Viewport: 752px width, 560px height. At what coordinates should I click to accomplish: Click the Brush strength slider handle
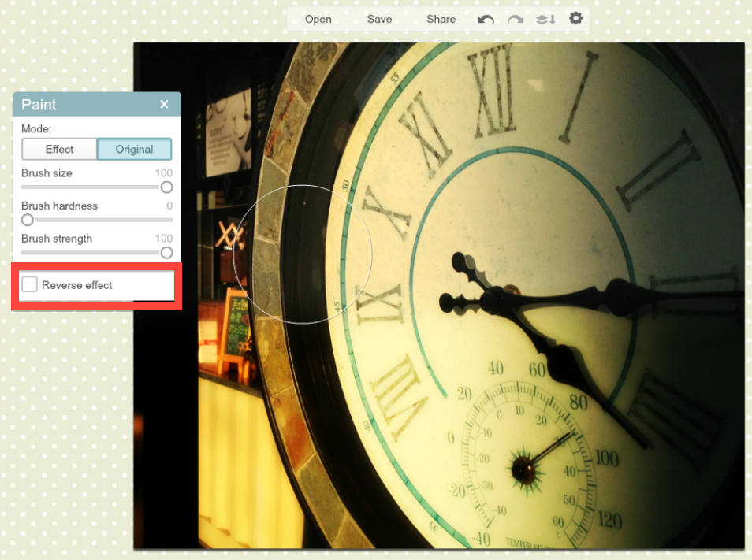pos(166,253)
